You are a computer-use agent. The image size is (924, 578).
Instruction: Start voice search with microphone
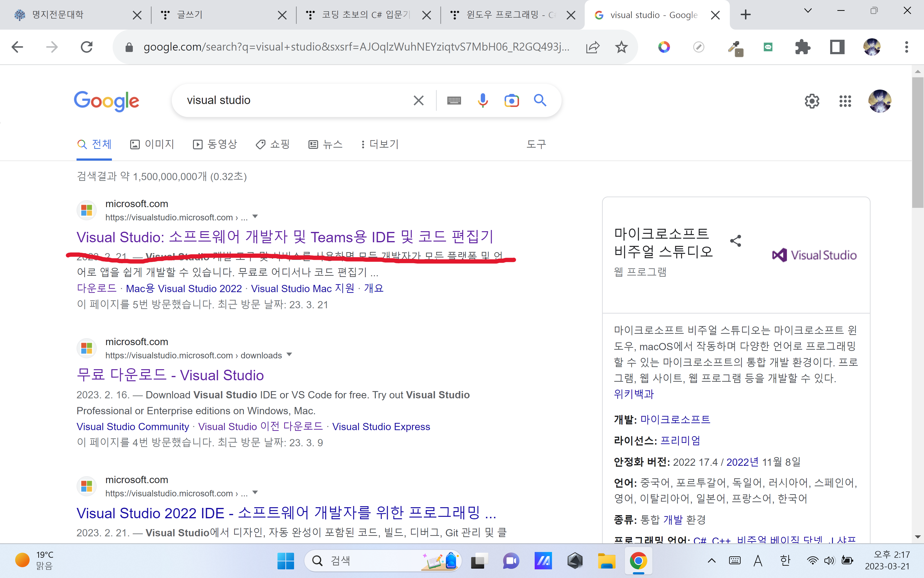[483, 100]
